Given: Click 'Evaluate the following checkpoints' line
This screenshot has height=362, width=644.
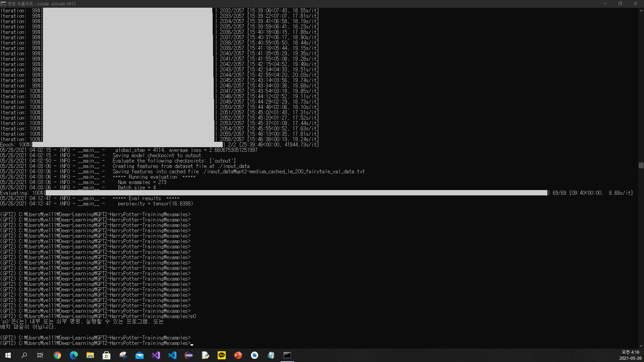Looking at the screenshot, I should [x=118, y=161].
